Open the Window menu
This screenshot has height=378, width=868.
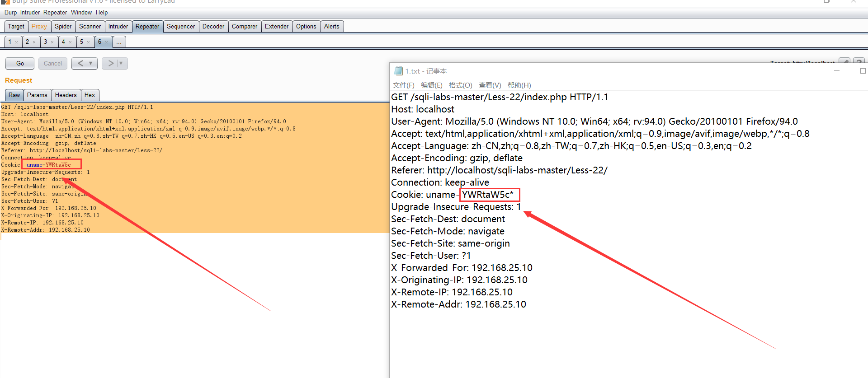tap(81, 12)
